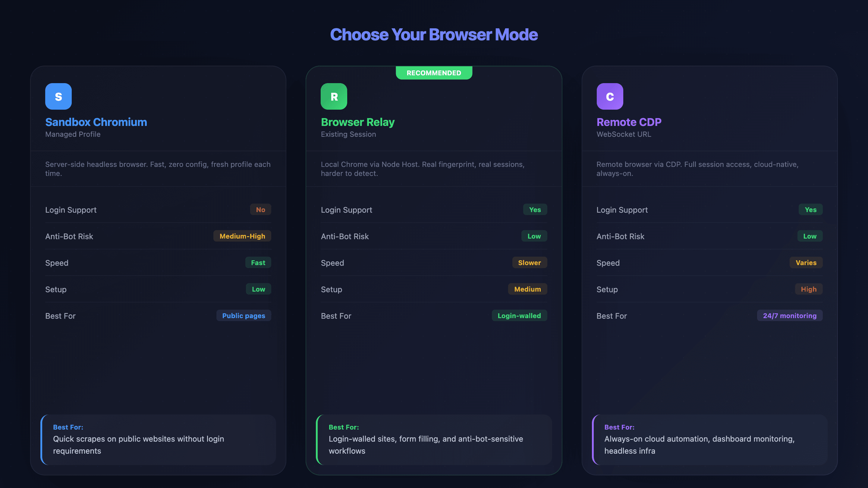
Task: Click the "Public pages" best-for tag
Action: tap(244, 316)
